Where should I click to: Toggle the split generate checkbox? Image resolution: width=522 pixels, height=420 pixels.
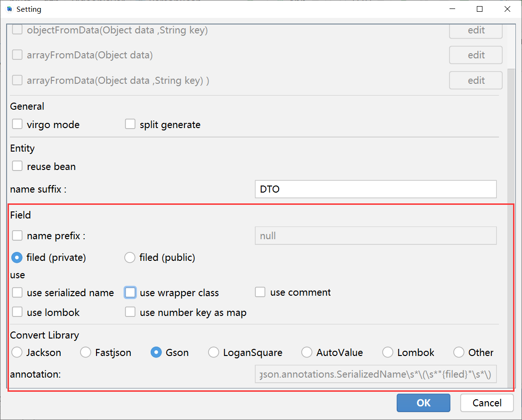130,124
